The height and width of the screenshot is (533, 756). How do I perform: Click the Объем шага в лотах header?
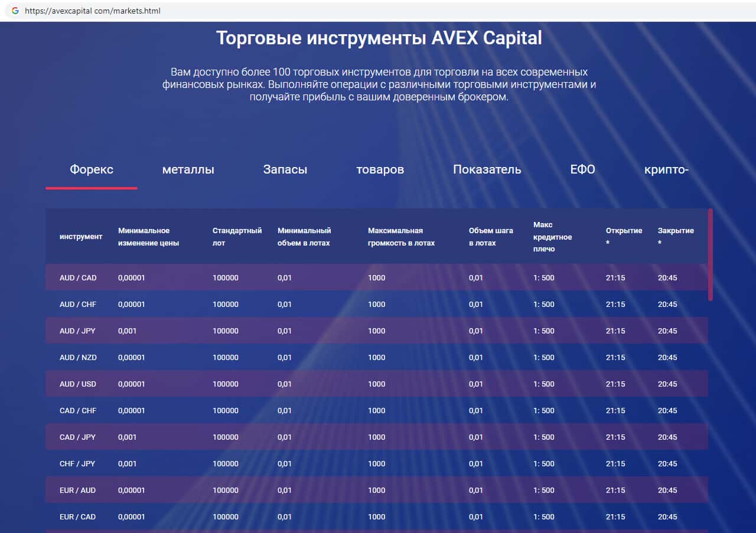(x=491, y=237)
